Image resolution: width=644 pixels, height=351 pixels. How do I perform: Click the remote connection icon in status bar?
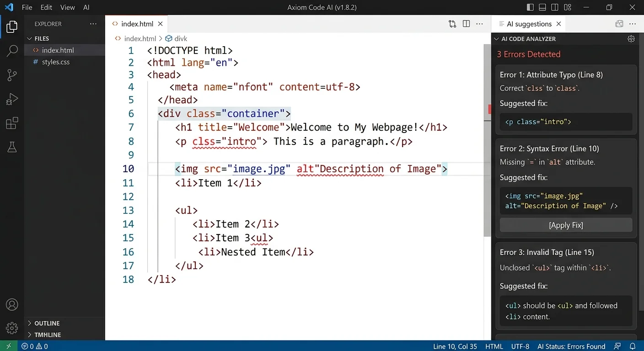click(9, 346)
